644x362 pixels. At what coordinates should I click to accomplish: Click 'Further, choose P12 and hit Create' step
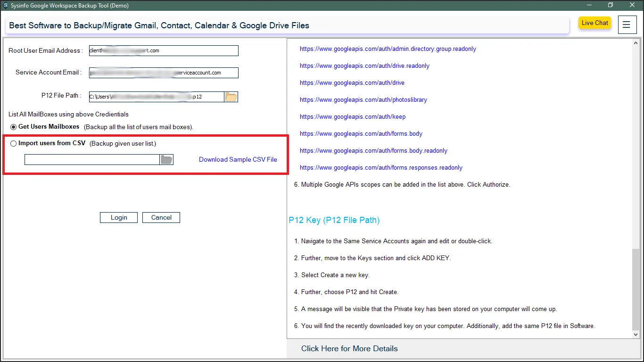click(346, 292)
